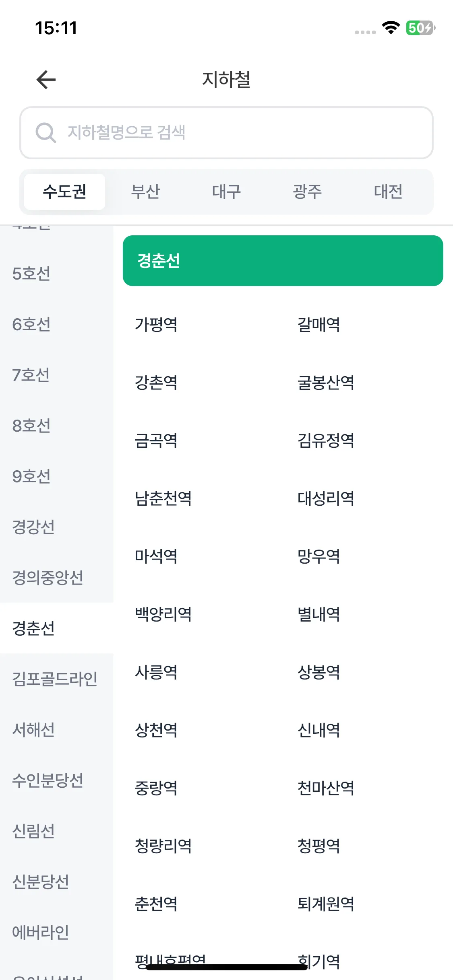The width and height of the screenshot is (453, 980).
Task: Tap the search magnifier icon
Action: click(46, 132)
